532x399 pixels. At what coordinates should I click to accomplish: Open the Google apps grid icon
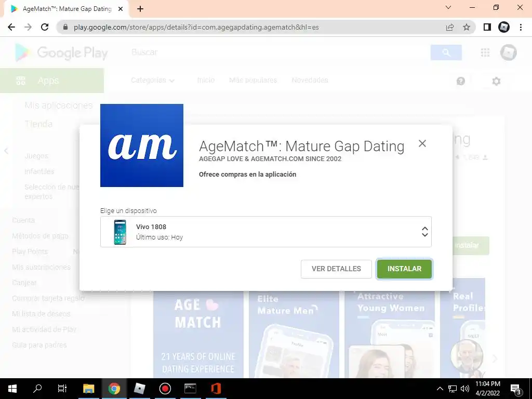tap(485, 52)
